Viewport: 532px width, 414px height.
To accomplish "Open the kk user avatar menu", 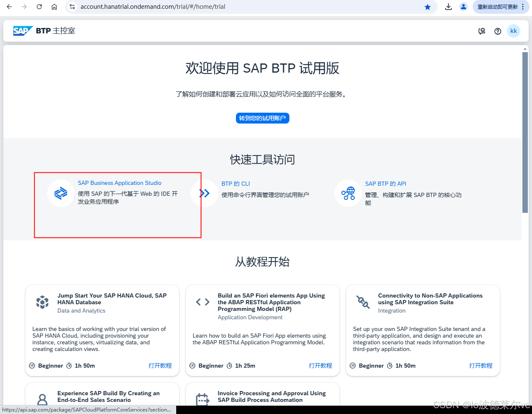I will (x=514, y=31).
